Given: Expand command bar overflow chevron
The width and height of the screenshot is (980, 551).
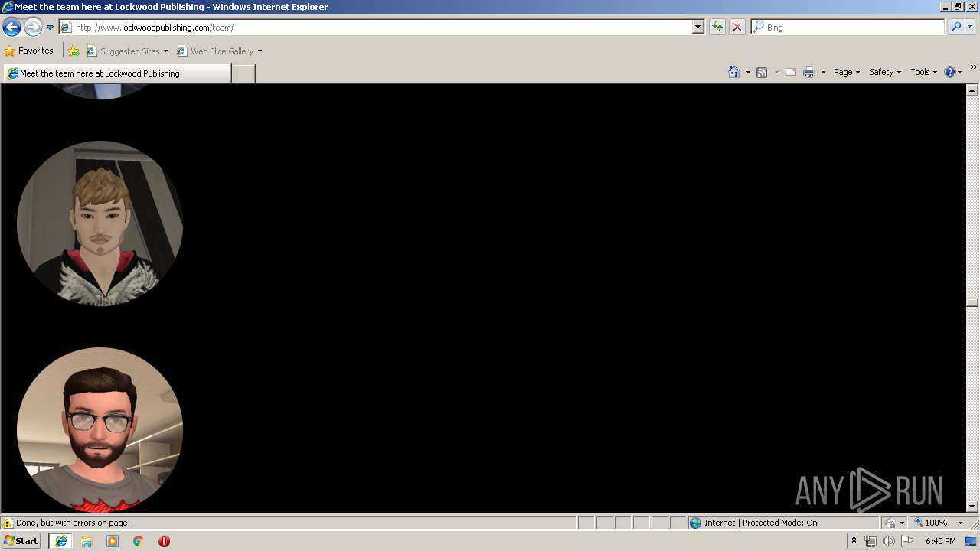Looking at the screenshot, I should [973, 67].
